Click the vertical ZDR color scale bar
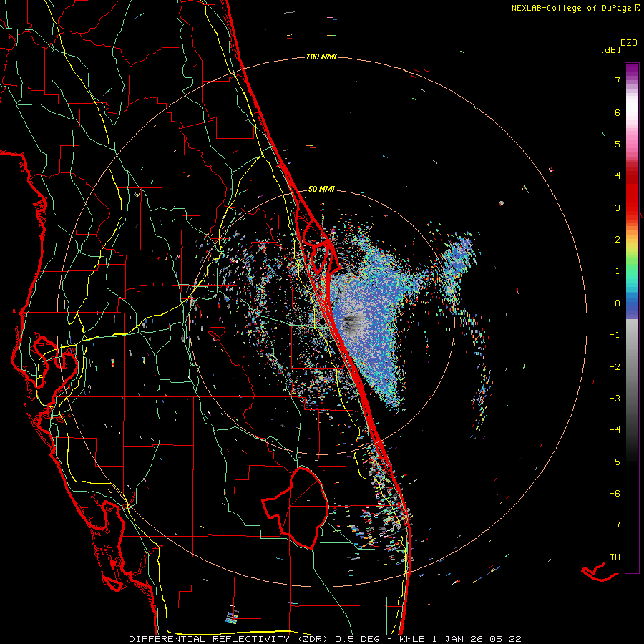This screenshot has height=644, width=644. pos(632,318)
